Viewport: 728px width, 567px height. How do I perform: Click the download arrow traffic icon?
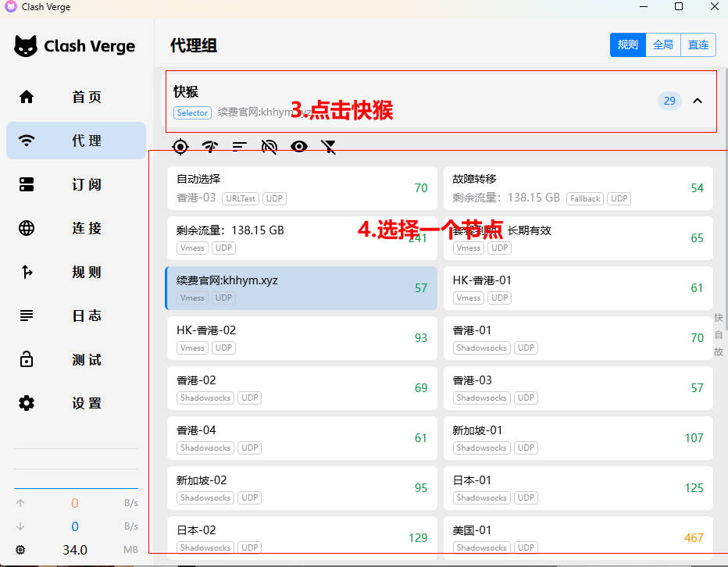(x=20, y=526)
